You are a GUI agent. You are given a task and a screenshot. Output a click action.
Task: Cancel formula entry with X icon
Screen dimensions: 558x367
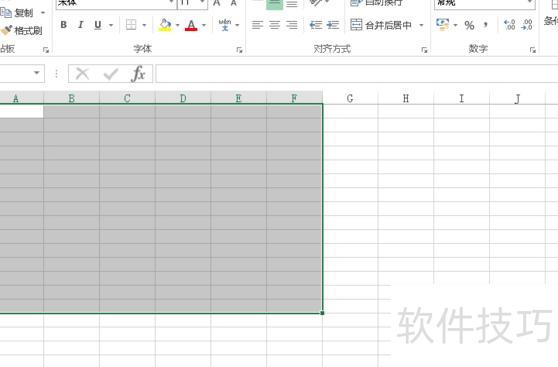coord(82,74)
